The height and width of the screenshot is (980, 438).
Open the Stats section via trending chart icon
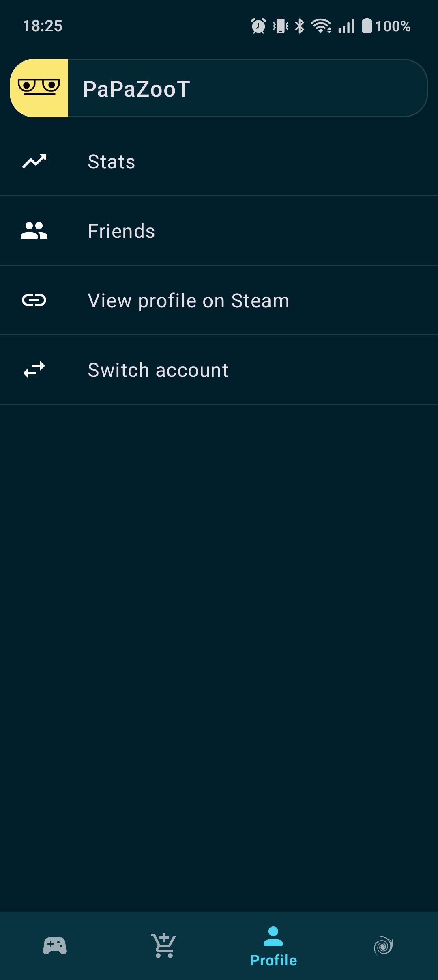(34, 161)
